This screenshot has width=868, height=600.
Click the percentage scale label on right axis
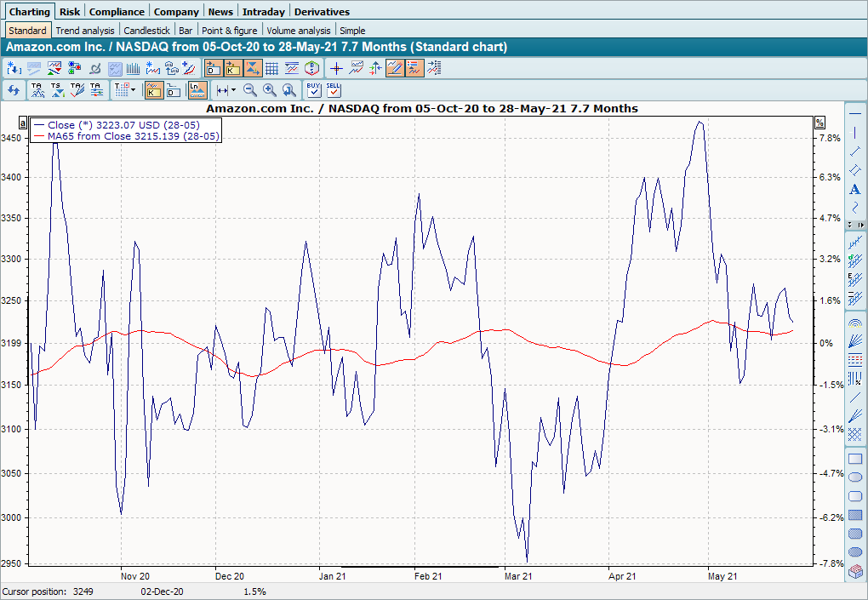click(x=819, y=123)
